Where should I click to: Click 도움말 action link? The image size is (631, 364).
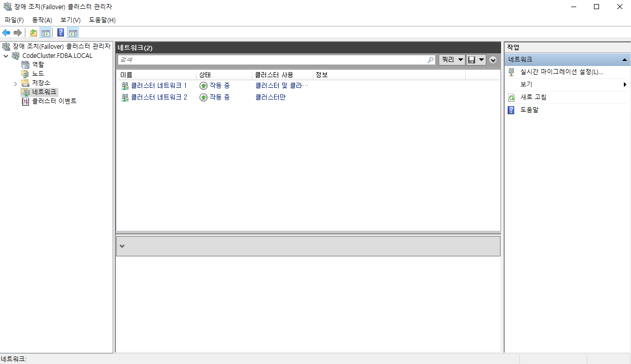(x=529, y=110)
